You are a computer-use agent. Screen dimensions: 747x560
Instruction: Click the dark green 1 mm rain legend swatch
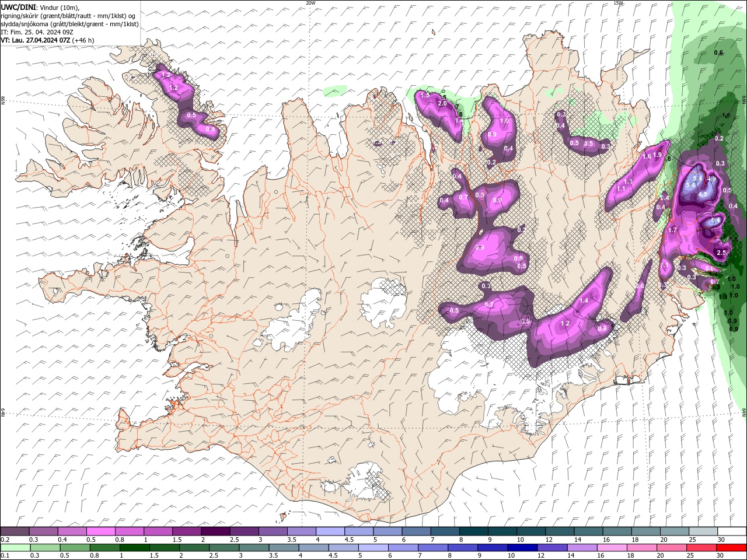[134, 548]
